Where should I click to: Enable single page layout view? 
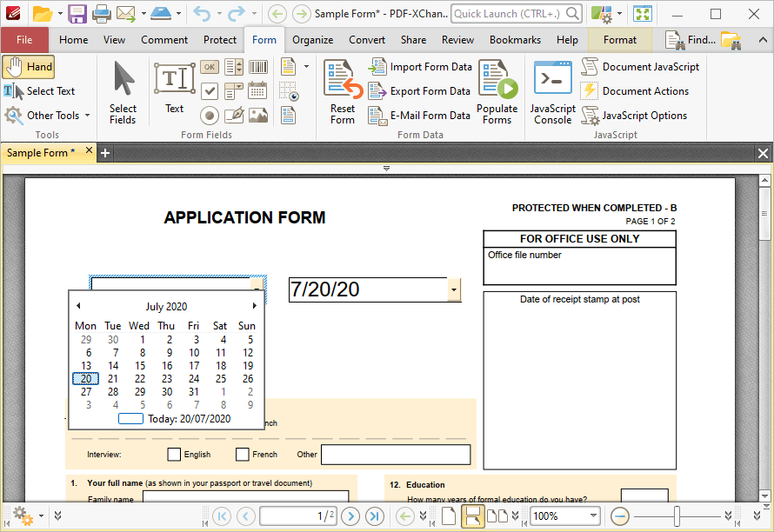448,516
